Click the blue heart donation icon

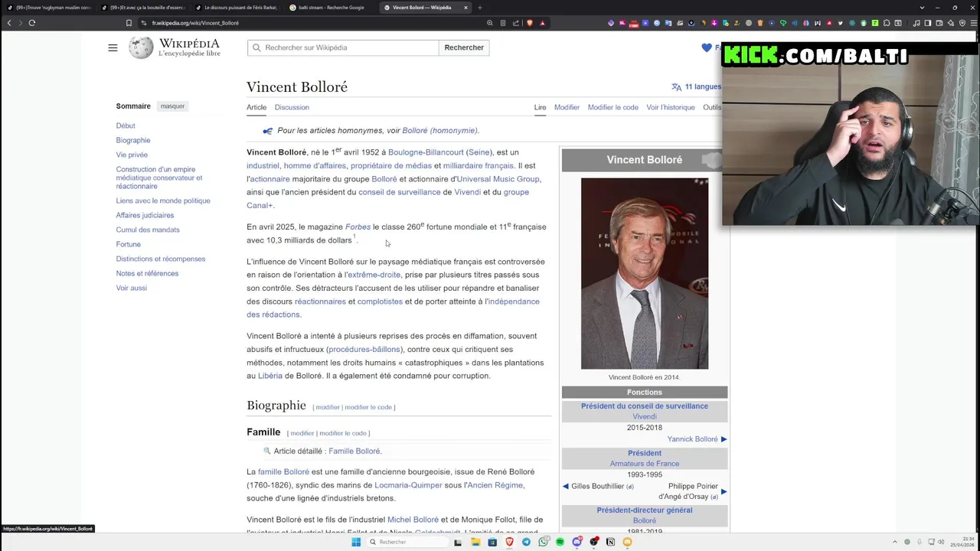click(707, 47)
